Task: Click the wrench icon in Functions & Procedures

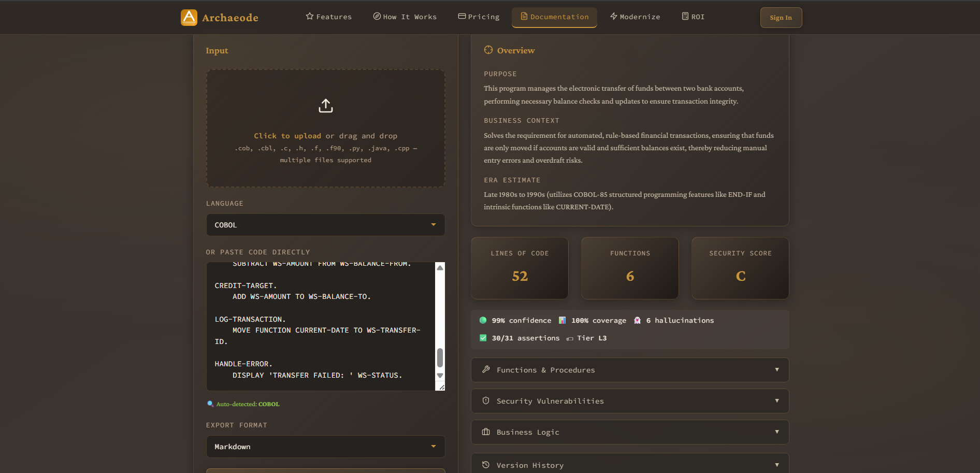Action: point(486,370)
